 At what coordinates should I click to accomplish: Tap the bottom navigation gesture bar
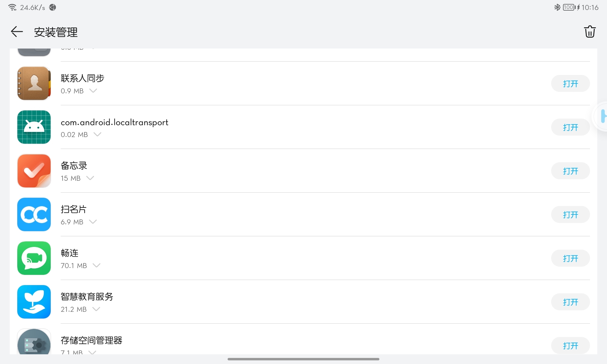coord(303,359)
